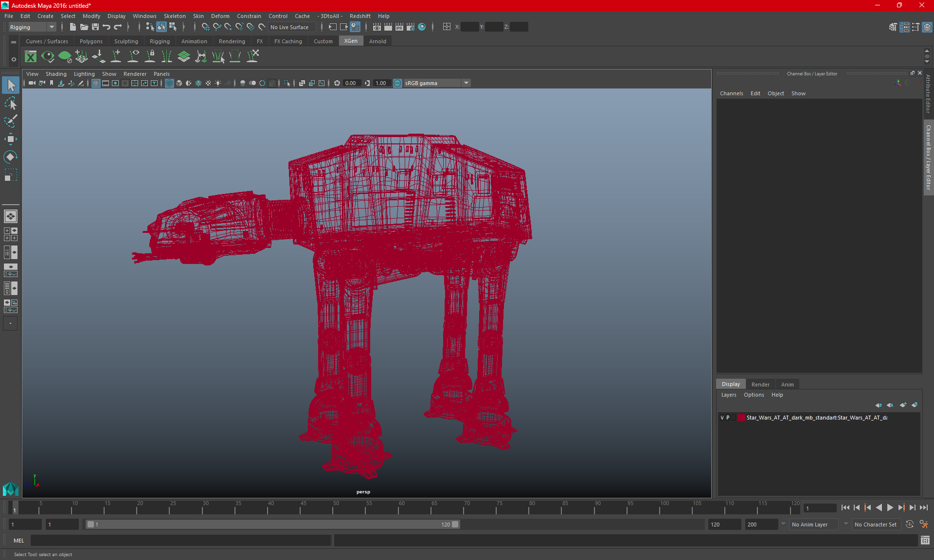The height and width of the screenshot is (560, 934).
Task: Click the MEL command input field
Action: click(x=180, y=541)
